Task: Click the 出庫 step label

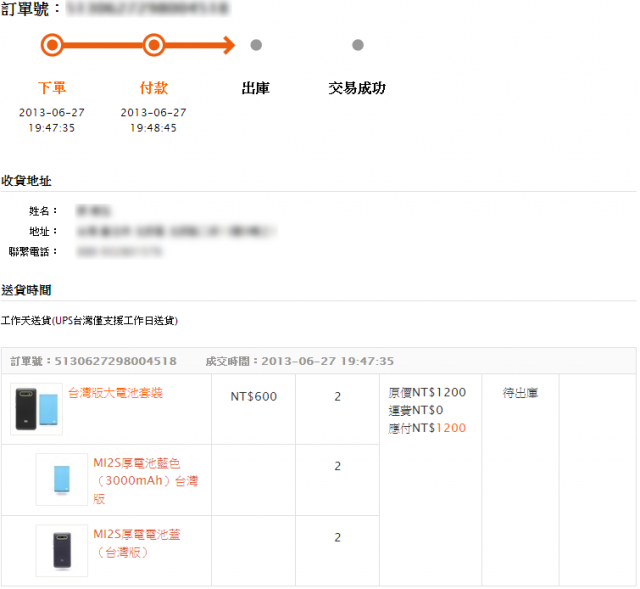Action: tap(256, 88)
